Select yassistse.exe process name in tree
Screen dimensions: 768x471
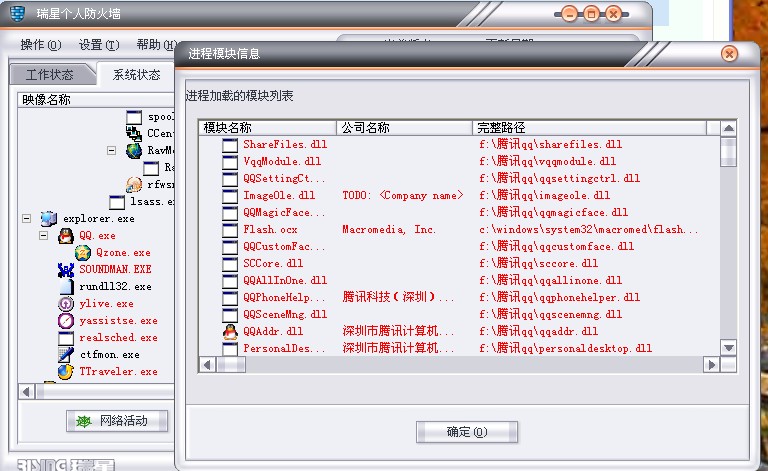point(119,321)
